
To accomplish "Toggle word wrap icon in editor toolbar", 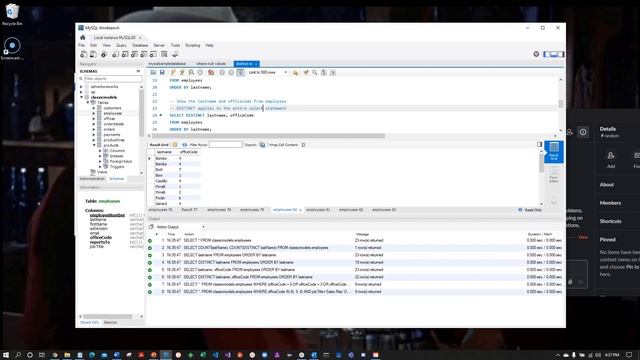I will click(333, 72).
